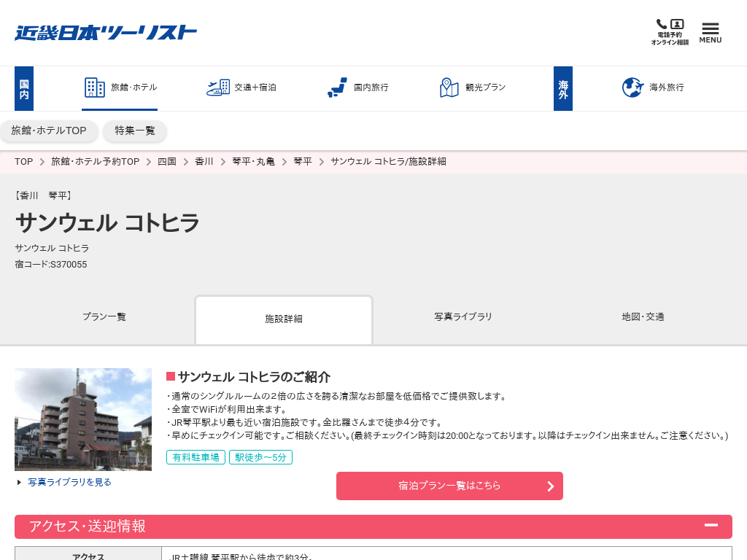Switch to 写真ライブラリ tab
747x560 pixels.
pyautogui.click(x=463, y=316)
